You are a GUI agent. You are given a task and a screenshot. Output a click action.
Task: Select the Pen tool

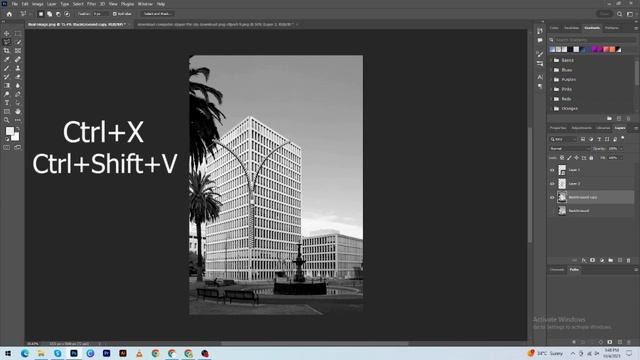coord(18,94)
